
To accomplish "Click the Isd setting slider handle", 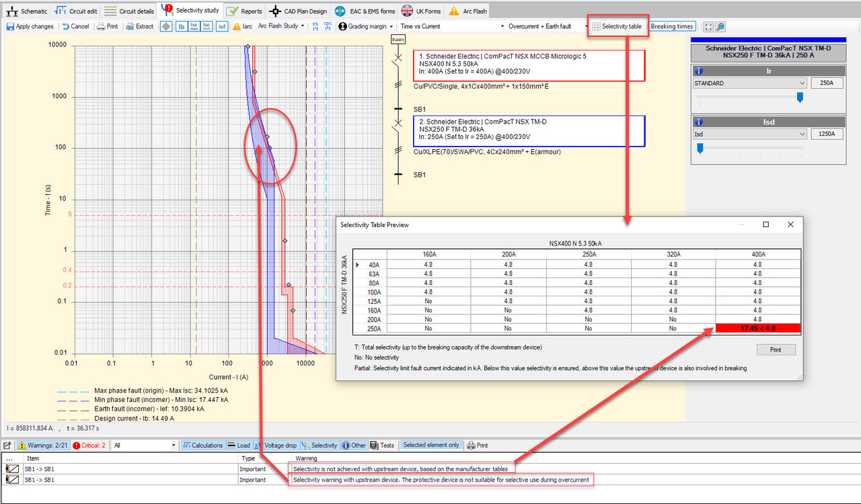I will point(700,148).
